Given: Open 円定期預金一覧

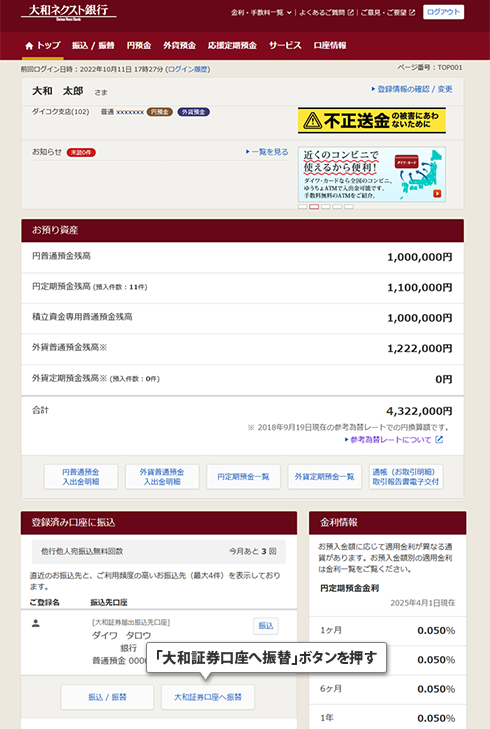Looking at the screenshot, I should pyautogui.click(x=243, y=477).
